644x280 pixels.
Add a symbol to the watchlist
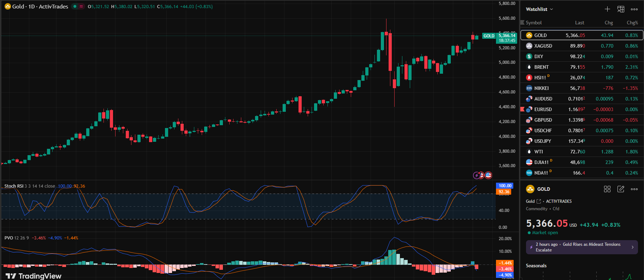607,9
